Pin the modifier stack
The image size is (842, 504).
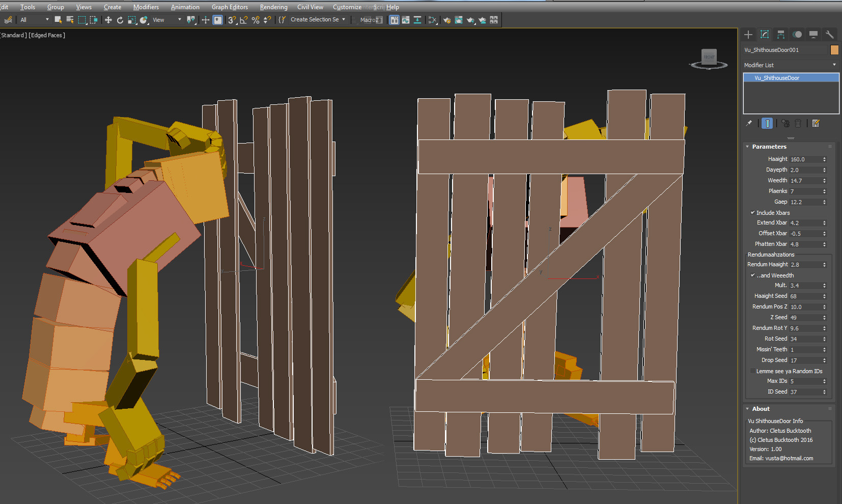click(x=749, y=123)
